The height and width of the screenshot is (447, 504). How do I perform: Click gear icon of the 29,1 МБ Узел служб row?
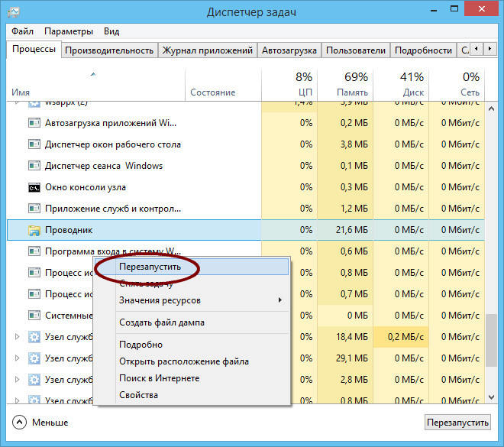click(x=34, y=358)
